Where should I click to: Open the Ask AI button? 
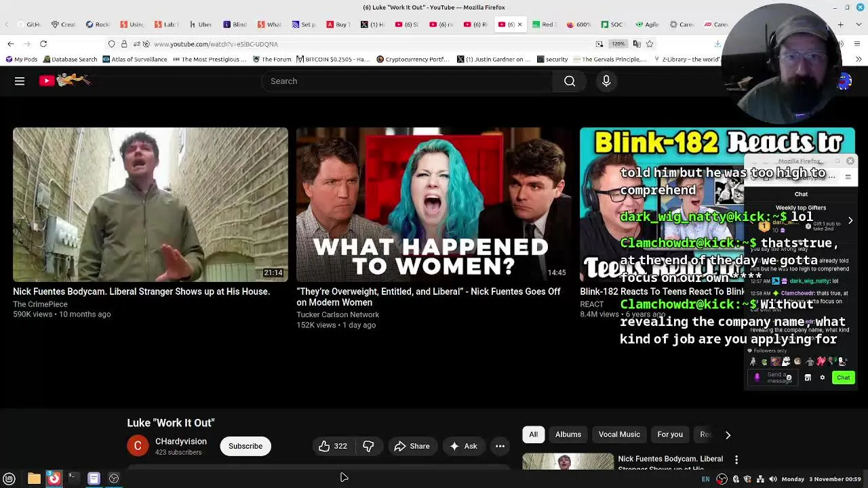pyautogui.click(x=464, y=446)
